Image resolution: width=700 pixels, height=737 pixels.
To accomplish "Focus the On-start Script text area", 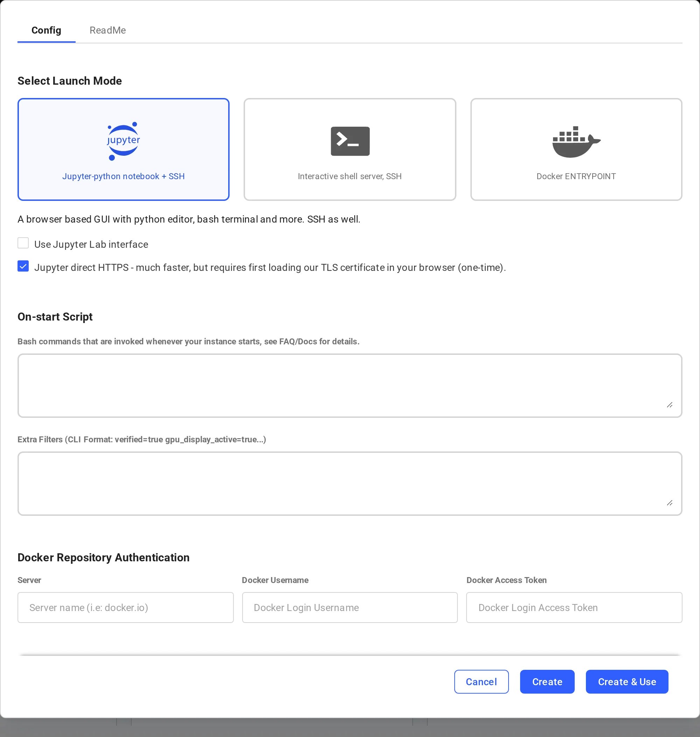I will point(350,386).
